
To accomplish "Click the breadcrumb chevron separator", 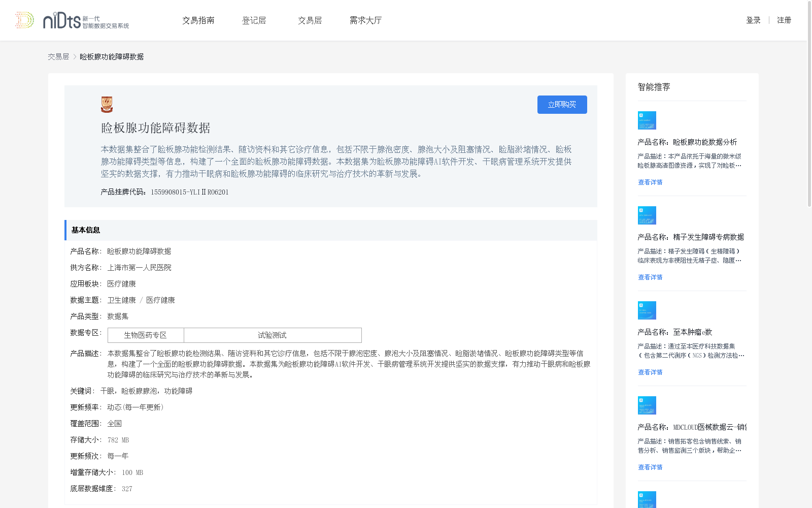I will 75,57.
